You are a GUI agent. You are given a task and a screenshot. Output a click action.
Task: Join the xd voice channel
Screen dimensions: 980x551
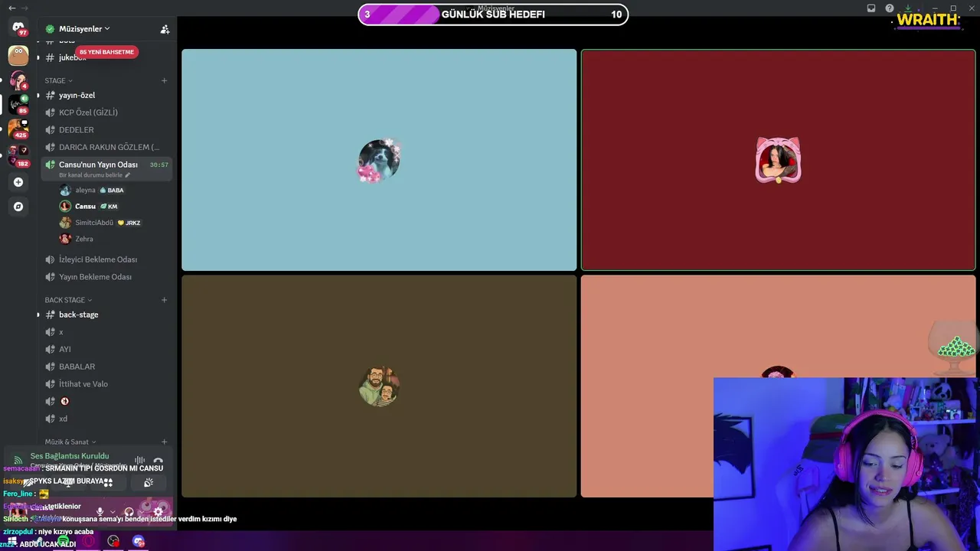point(106,419)
